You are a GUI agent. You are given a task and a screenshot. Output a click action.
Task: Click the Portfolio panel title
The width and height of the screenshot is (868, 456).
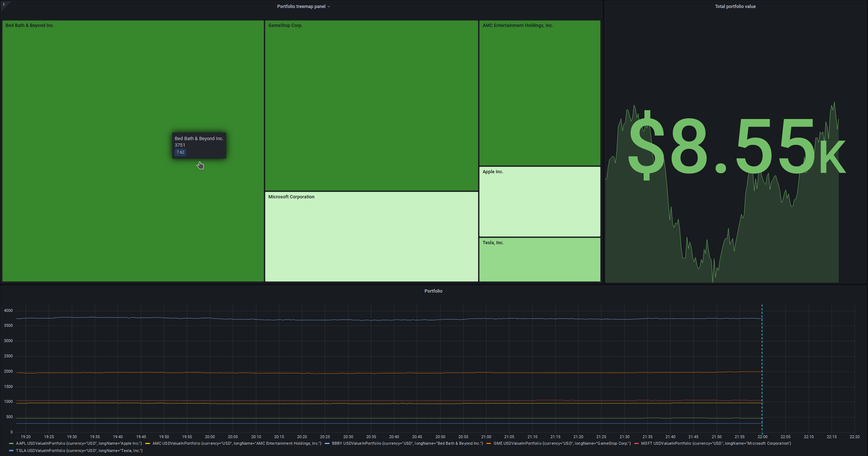tap(433, 291)
